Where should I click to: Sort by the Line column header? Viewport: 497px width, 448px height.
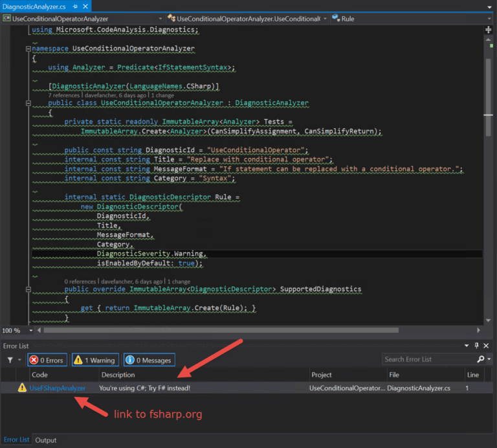click(473, 375)
